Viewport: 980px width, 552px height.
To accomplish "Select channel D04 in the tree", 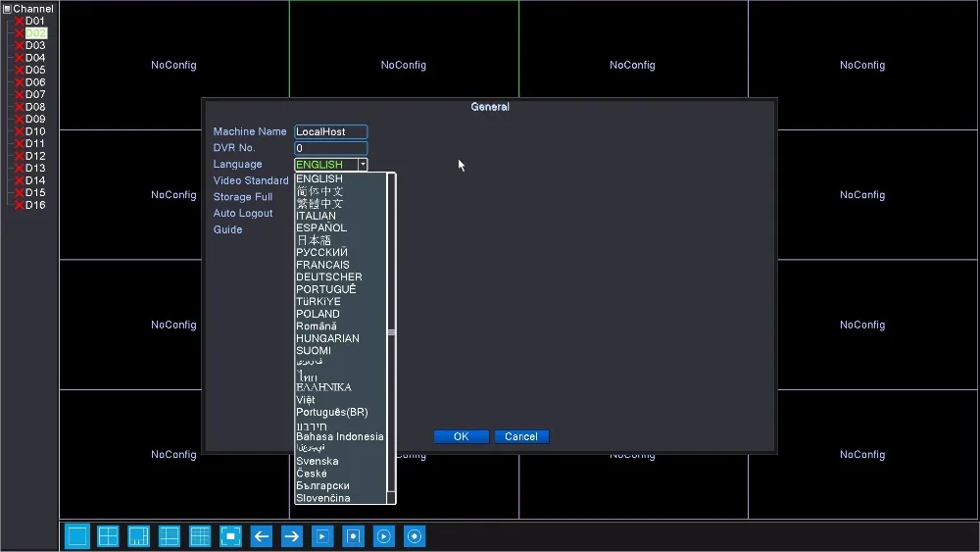I will 35,58.
